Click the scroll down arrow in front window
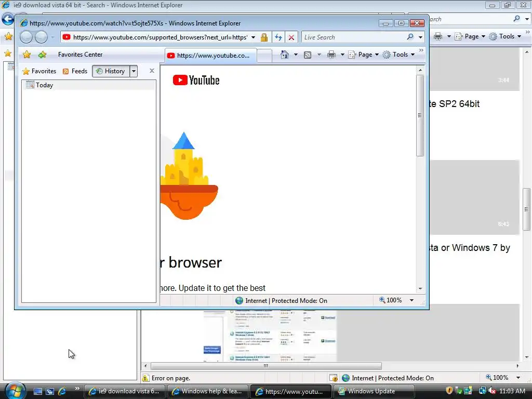 (x=420, y=289)
